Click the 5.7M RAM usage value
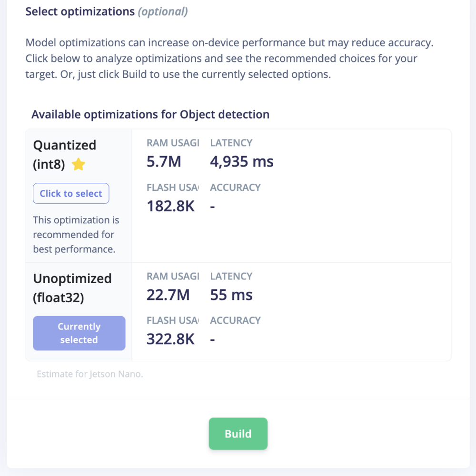 (x=164, y=162)
